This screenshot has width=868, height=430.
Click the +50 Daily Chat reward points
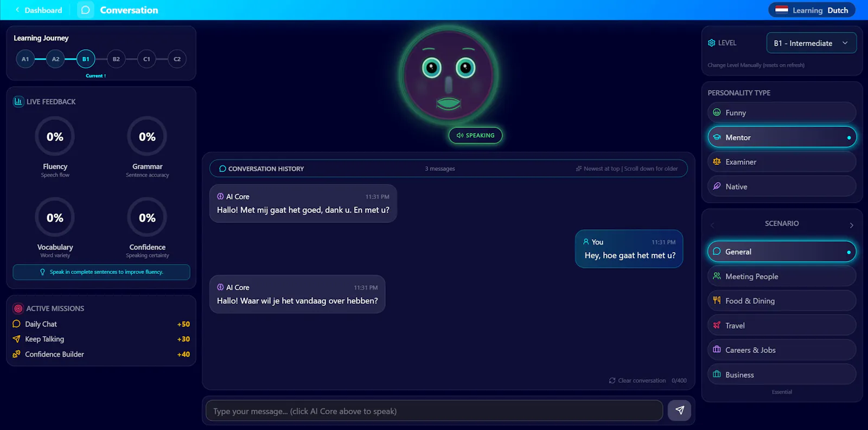(x=183, y=324)
